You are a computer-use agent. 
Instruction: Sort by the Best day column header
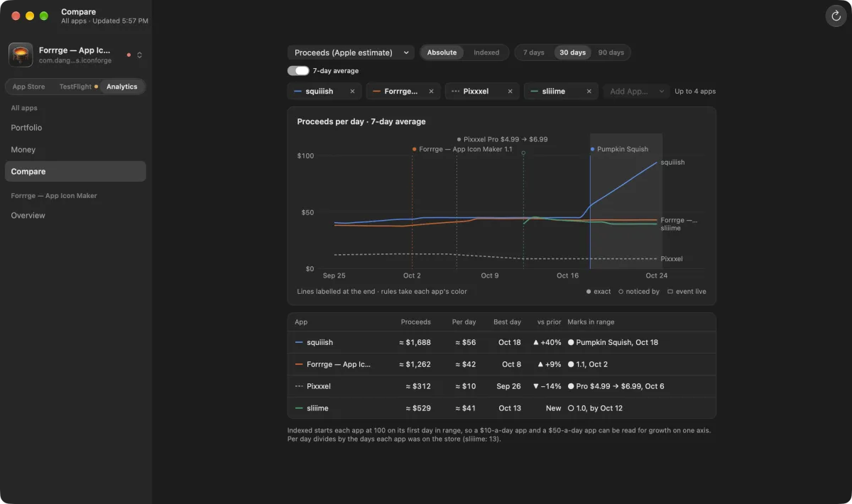tap(507, 322)
